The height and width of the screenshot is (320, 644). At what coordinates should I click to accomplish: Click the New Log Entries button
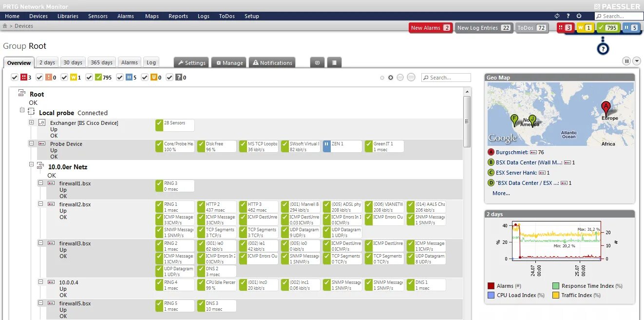(484, 28)
